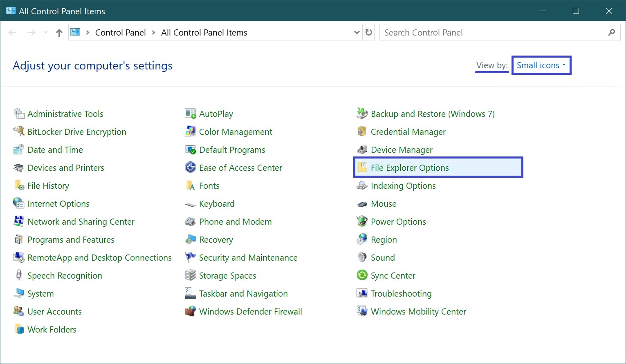
Task: Open the File Explorer Options link
Action: [x=410, y=167]
